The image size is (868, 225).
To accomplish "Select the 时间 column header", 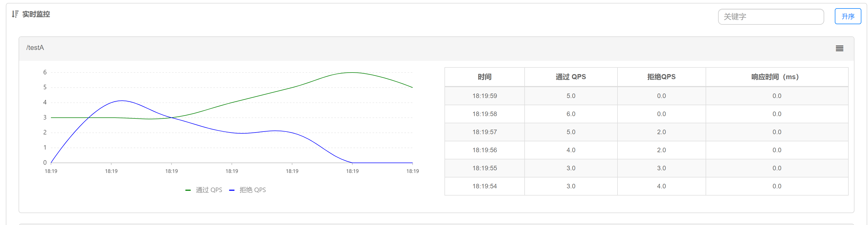I will click(x=484, y=77).
